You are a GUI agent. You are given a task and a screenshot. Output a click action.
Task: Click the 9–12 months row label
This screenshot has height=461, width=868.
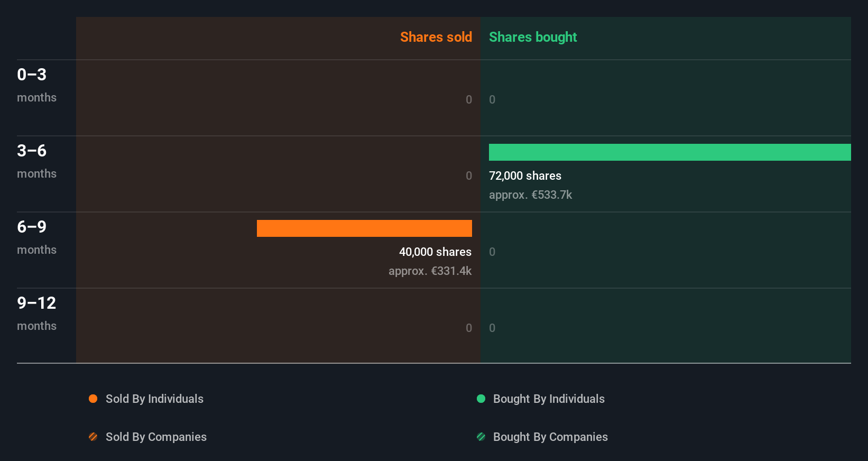coord(36,313)
